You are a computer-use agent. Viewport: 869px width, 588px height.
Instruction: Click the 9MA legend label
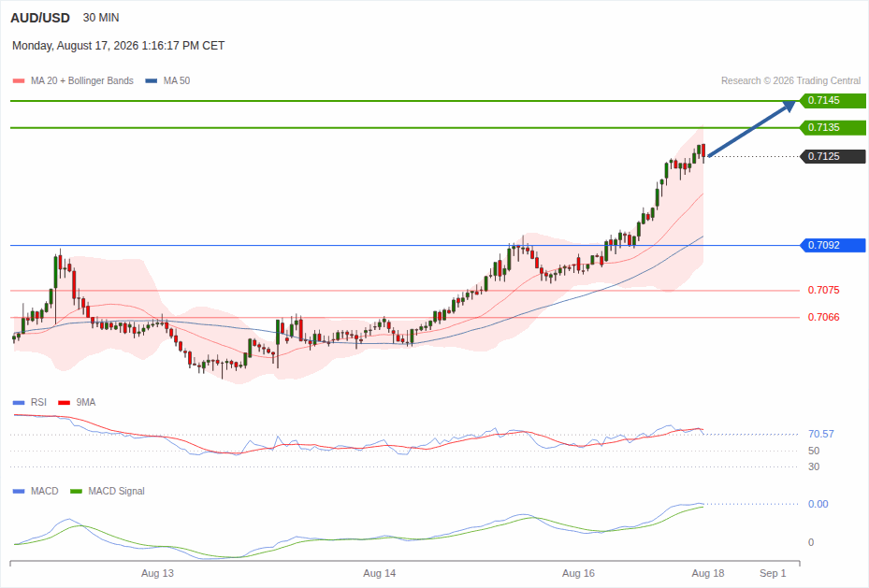(86, 403)
